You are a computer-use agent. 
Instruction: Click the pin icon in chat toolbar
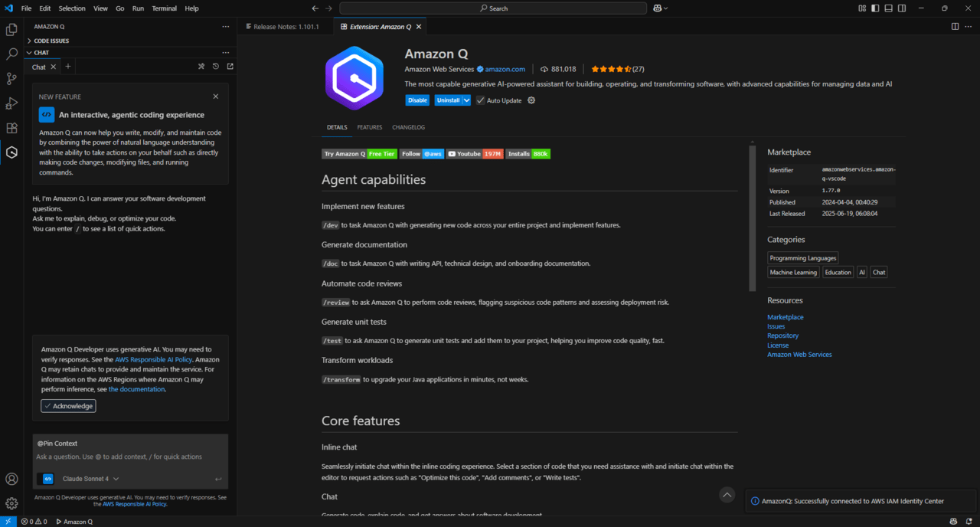pyautogui.click(x=201, y=67)
